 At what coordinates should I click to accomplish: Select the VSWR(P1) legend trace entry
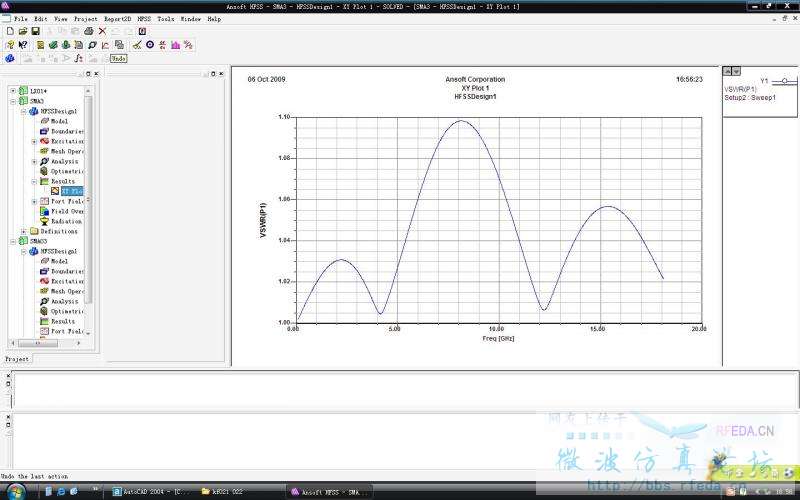pyautogui.click(x=741, y=89)
